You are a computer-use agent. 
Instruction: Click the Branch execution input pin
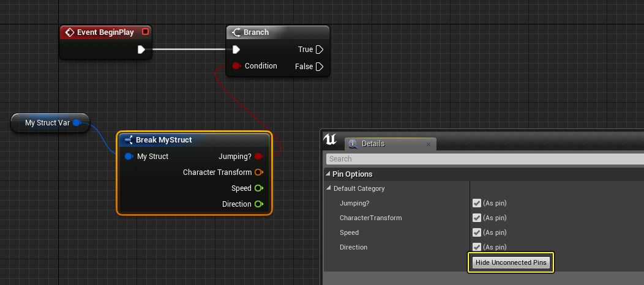click(x=236, y=50)
